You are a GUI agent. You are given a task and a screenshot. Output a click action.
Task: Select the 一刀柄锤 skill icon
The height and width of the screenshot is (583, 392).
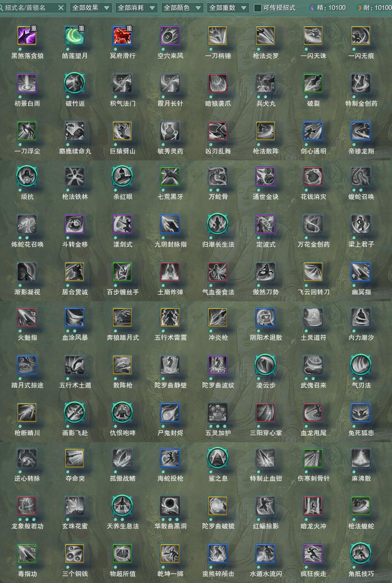tap(218, 36)
